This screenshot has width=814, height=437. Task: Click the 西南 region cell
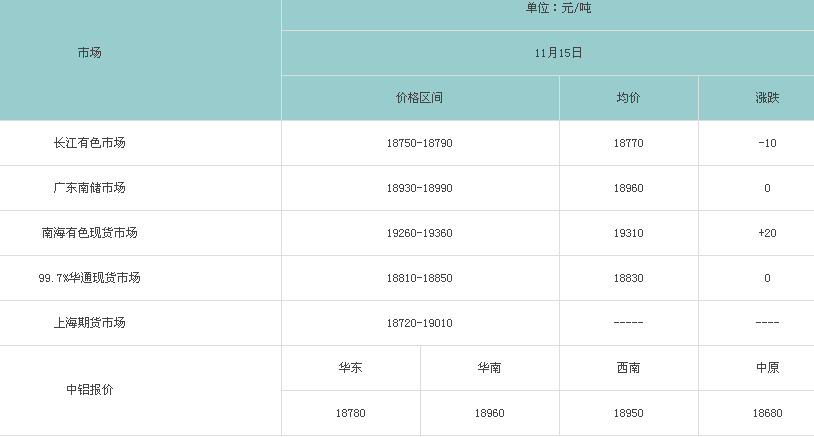(x=628, y=368)
